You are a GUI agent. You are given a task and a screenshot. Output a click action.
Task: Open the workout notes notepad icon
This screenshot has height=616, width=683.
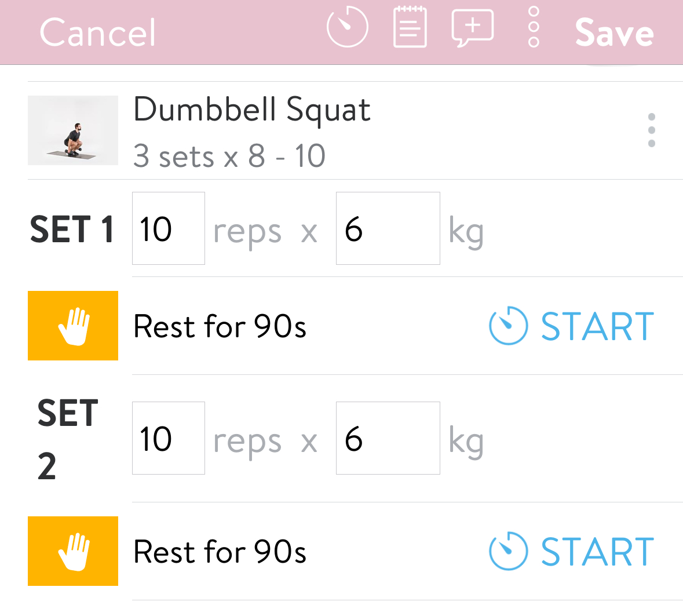pos(410,27)
